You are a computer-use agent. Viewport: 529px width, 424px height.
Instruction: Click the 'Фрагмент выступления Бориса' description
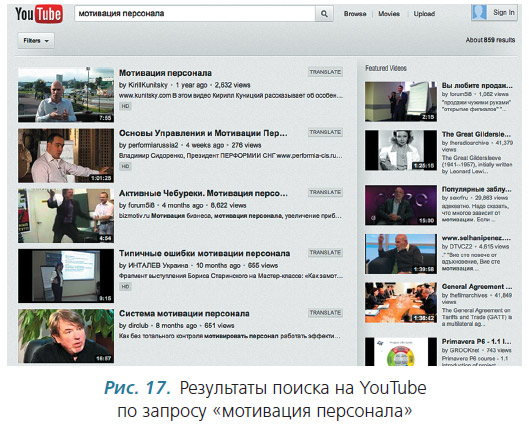pyautogui.click(x=231, y=276)
